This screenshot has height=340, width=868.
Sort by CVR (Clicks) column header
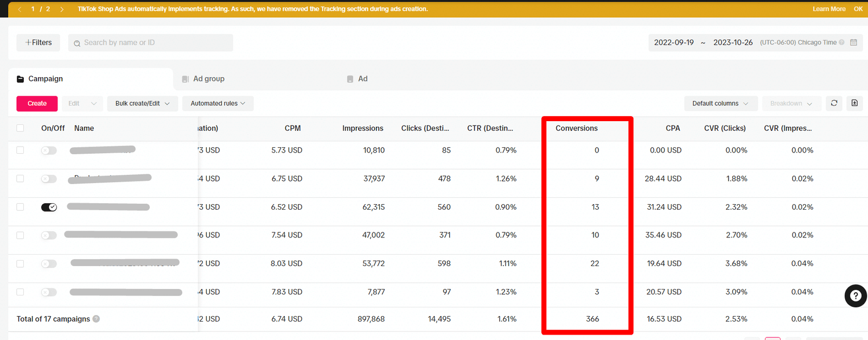tap(725, 128)
